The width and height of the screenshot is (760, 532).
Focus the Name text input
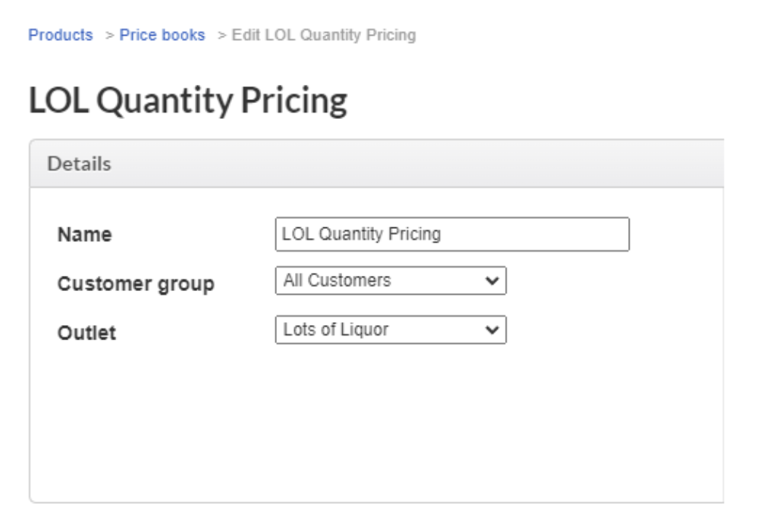pyautogui.click(x=451, y=234)
